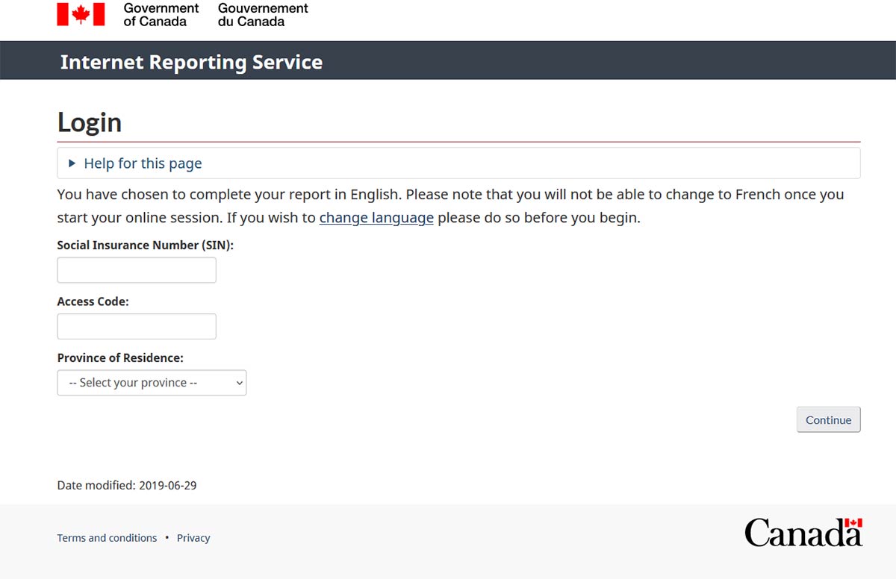The image size is (896, 588).
Task: Open the "change language" link
Action: (376, 217)
